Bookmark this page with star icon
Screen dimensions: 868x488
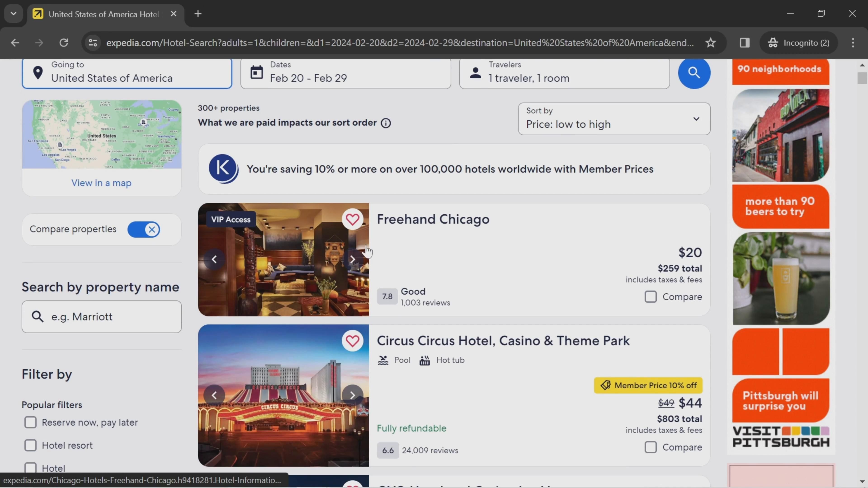coord(711,43)
